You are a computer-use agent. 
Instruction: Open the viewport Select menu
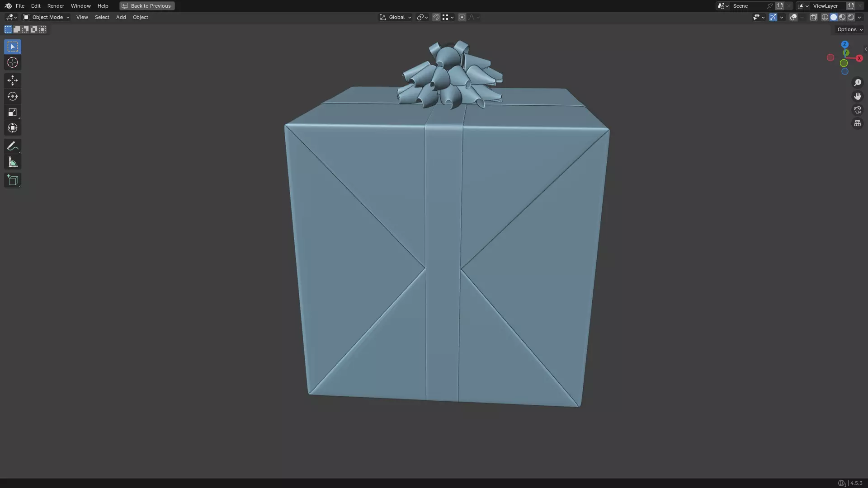point(102,17)
